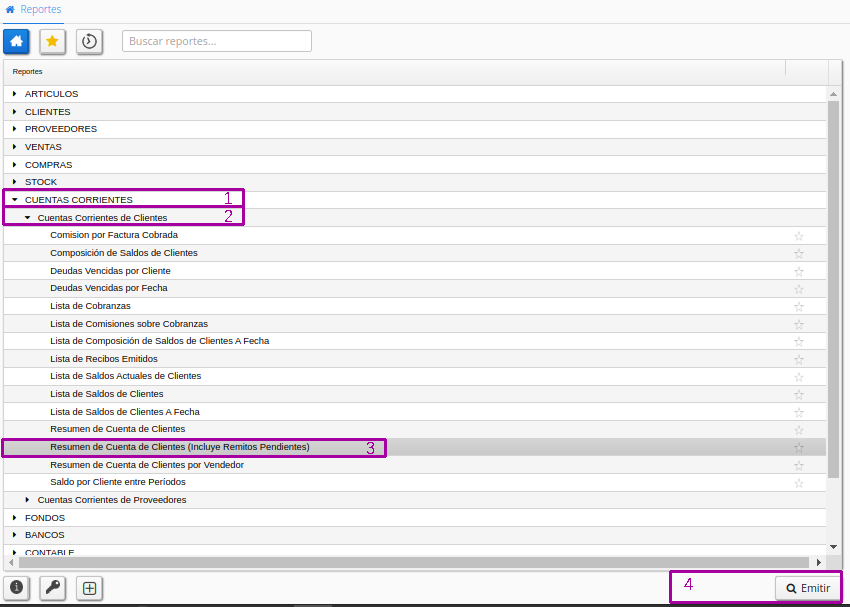The width and height of the screenshot is (850, 607).
Task: Toggle favorite star for Saldo por Cliente entre Períodos
Action: pyautogui.click(x=799, y=483)
